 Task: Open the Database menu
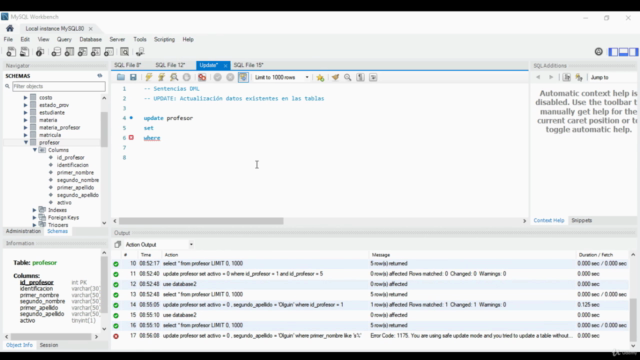(x=91, y=40)
